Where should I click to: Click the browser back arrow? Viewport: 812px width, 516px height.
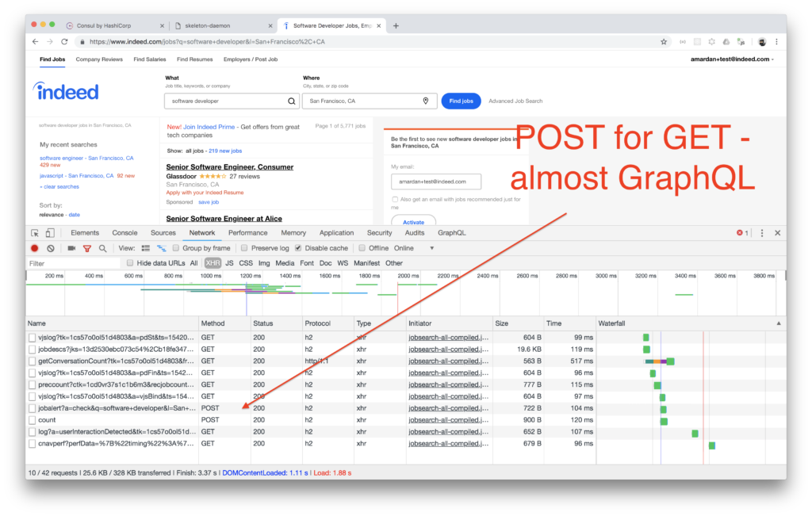click(x=35, y=42)
